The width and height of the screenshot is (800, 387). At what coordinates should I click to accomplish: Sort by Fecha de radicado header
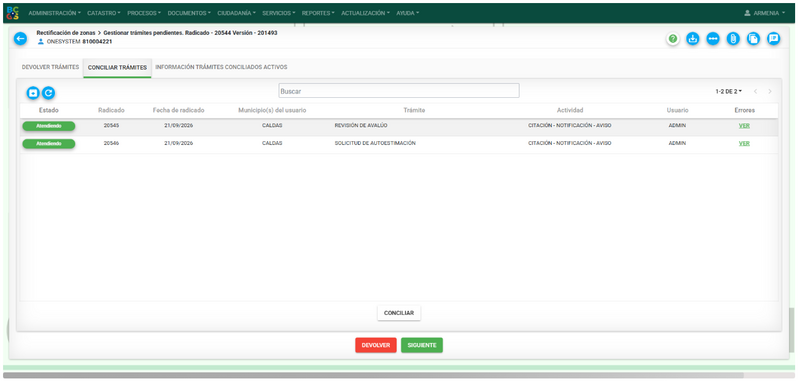[x=179, y=110]
